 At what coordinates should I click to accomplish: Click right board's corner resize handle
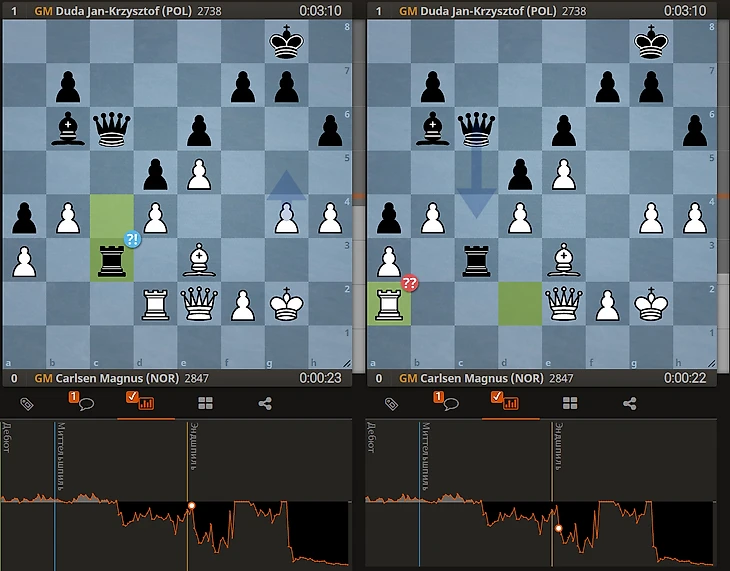pos(711,363)
